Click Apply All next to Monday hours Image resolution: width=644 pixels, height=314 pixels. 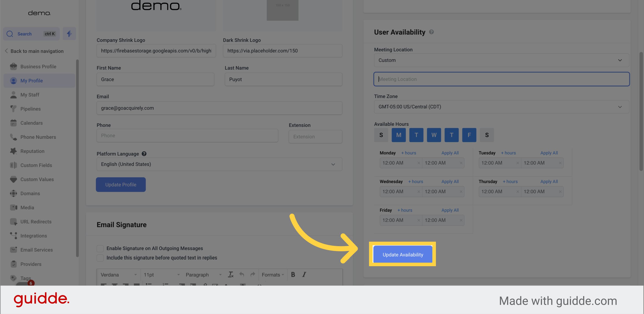450,153
